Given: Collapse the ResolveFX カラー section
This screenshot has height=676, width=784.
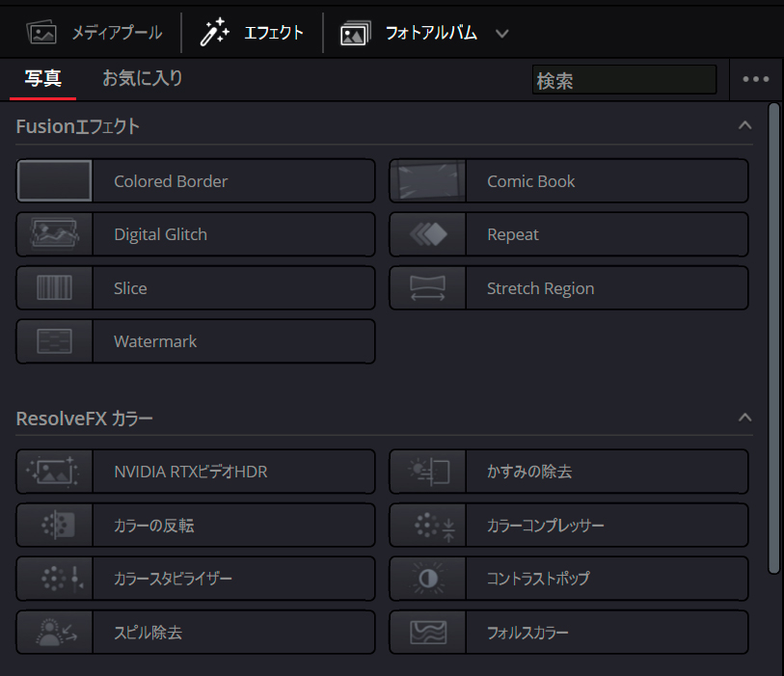Looking at the screenshot, I should (744, 418).
